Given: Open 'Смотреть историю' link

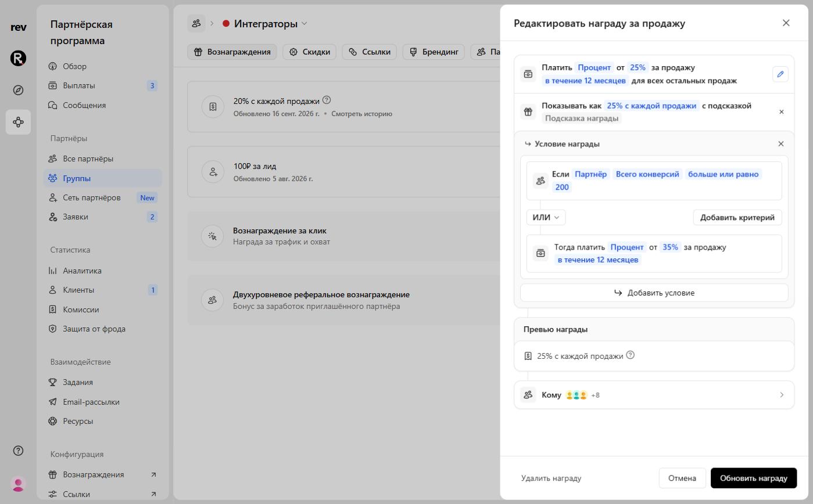Looking at the screenshot, I should click(361, 114).
